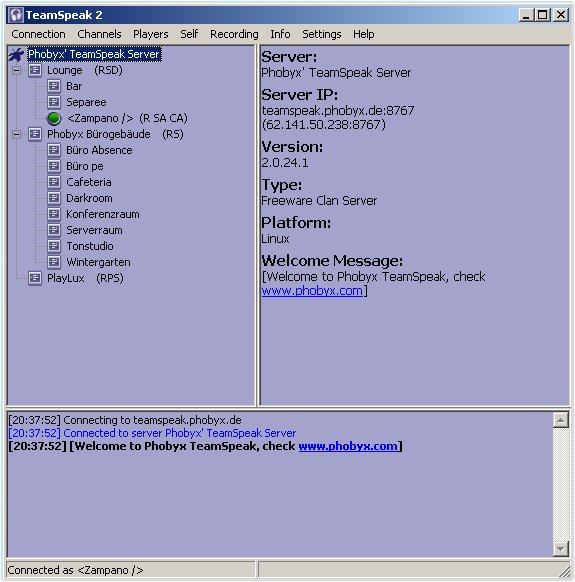Follow the www.phobyx.com link in Welcome Message

(x=312, y=291)
